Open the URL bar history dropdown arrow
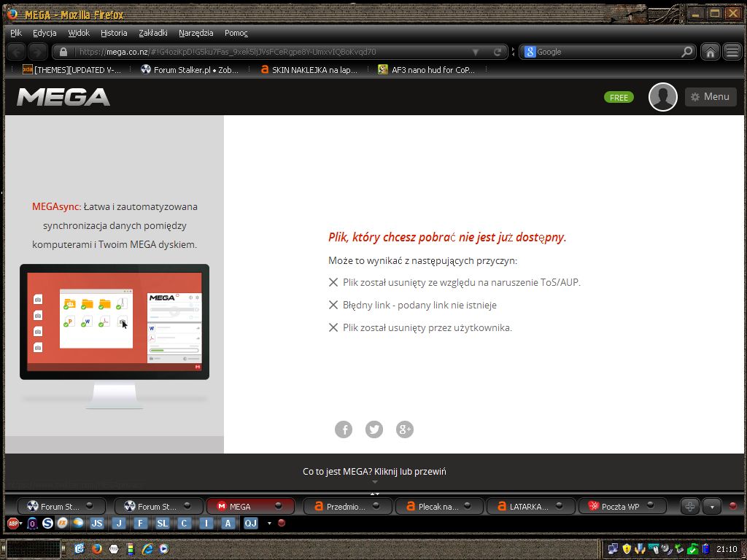The image size is (747, 560). [x=475, y=52]
